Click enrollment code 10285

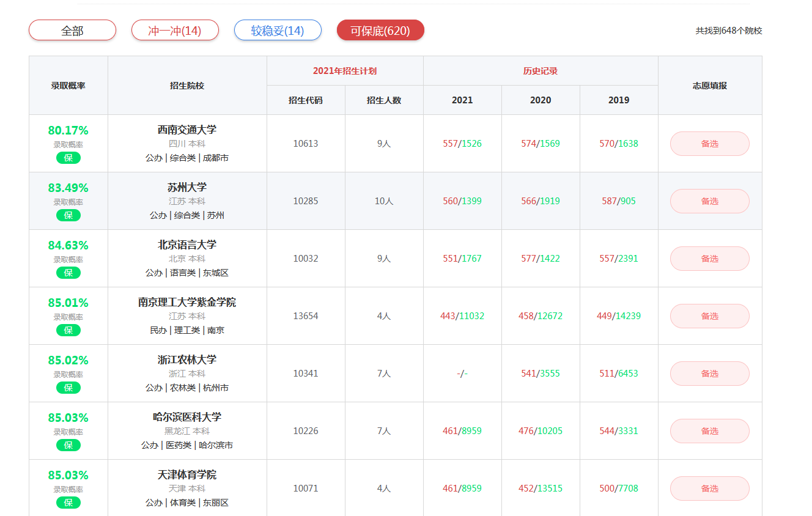point(306,201)
